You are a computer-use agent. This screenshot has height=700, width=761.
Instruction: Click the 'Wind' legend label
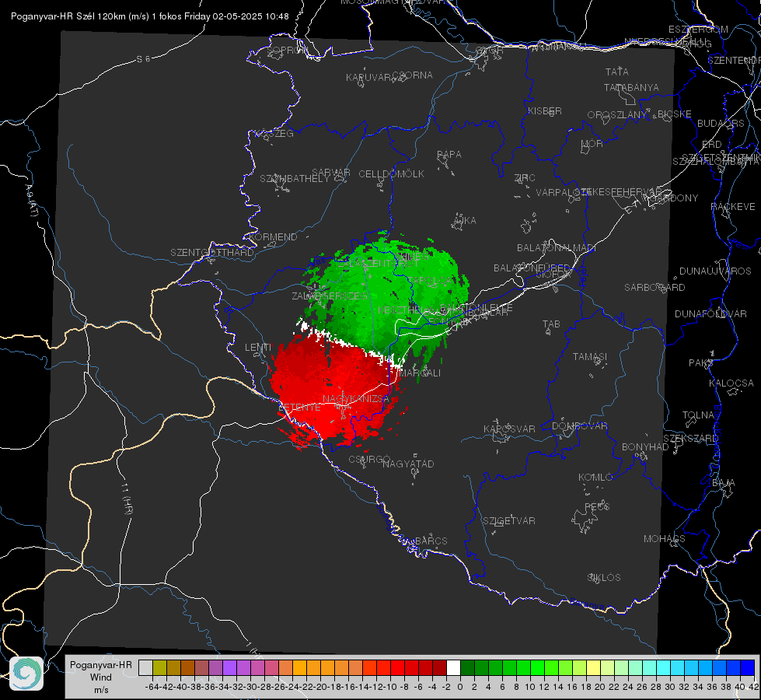tap(101, 677)
